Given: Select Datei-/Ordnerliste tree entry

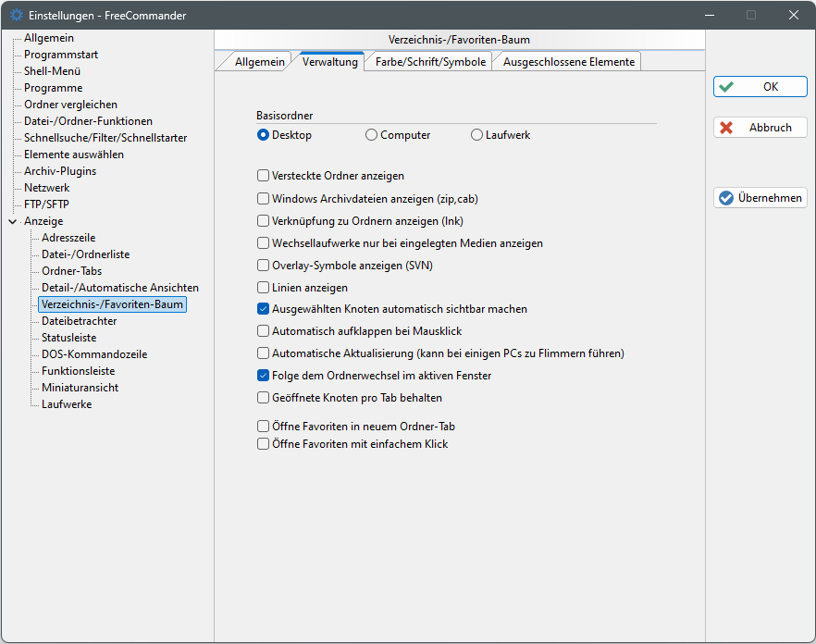Looking at the screenshot, I should 86,254.
